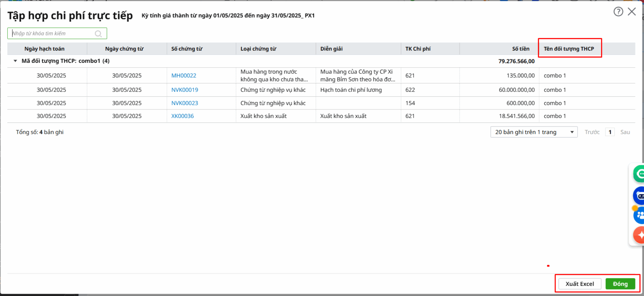Focus the keyword search field
The height and width of the screenshot is (296, 644).
52,33
